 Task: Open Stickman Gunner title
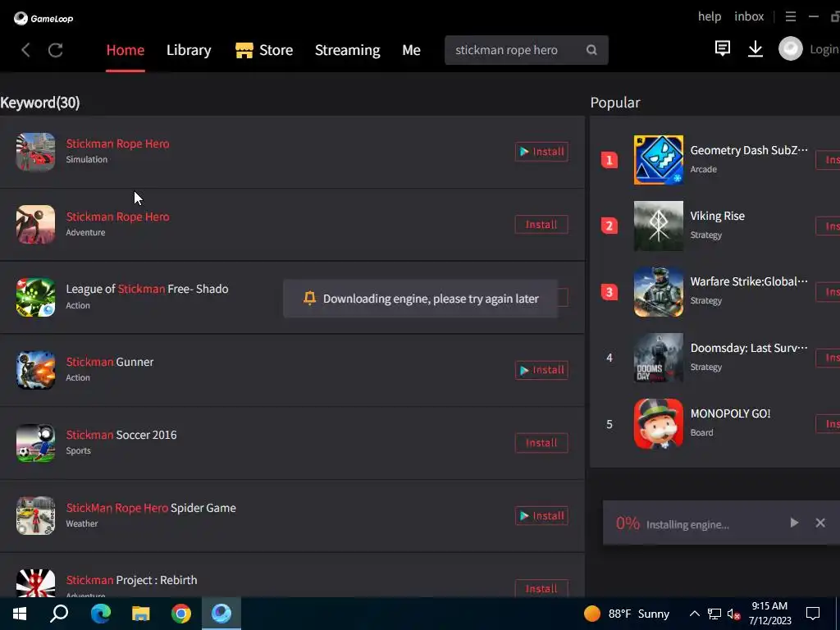tap(110, 362)
